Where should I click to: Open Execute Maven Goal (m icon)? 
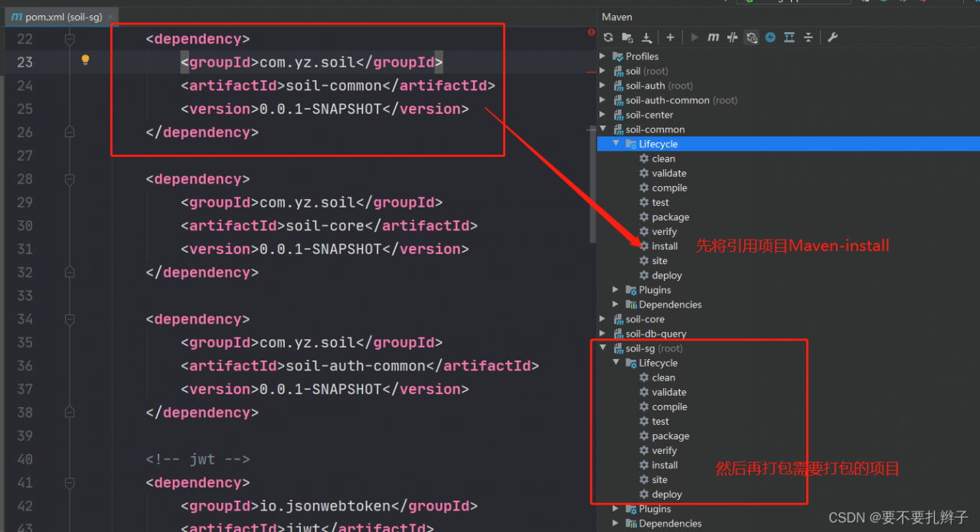714,38
